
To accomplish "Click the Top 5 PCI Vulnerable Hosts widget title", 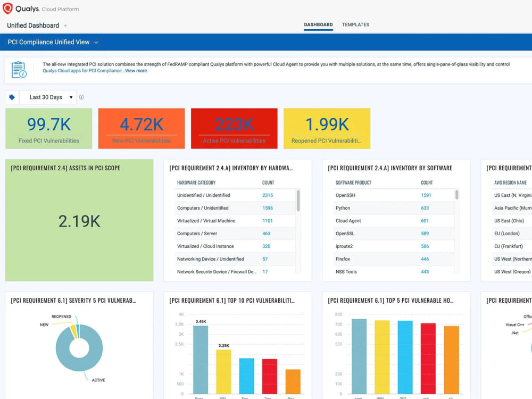I will coord(390,301).
